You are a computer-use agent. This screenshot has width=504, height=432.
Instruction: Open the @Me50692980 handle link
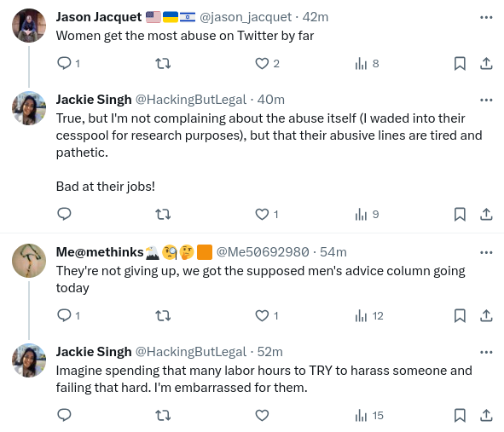(263, 252)
